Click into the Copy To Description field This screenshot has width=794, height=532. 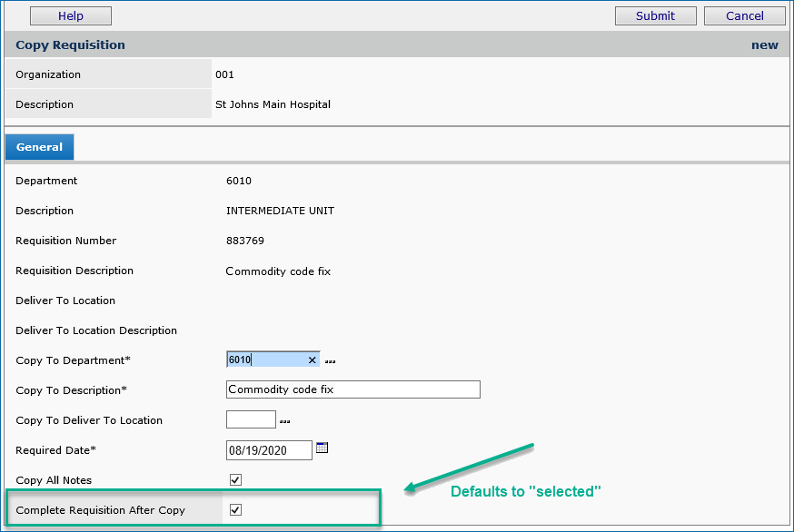(352, 389)
